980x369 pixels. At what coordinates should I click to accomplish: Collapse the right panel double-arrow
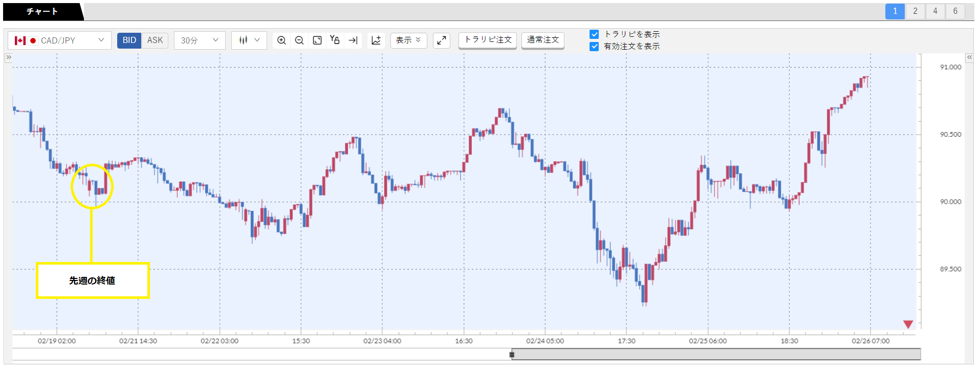tap(969, 57)
